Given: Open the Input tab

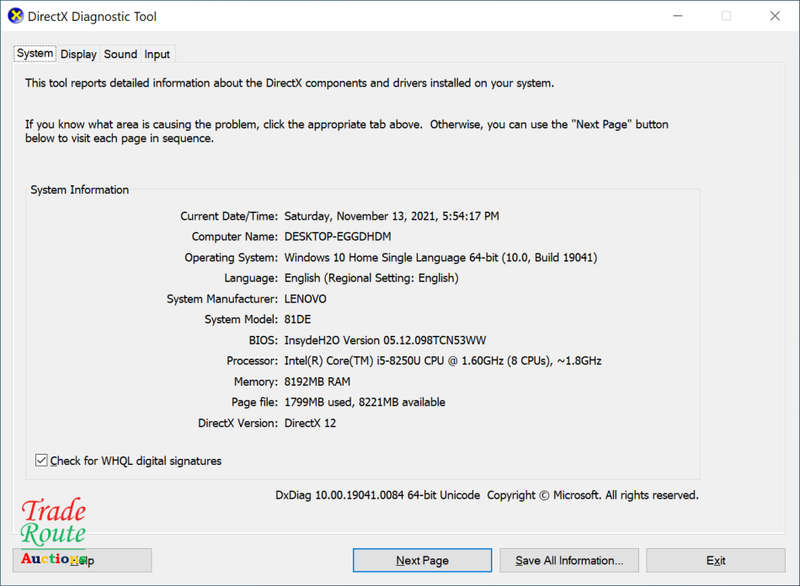Looking at the screenshot, I should click(x=157, y=54).
